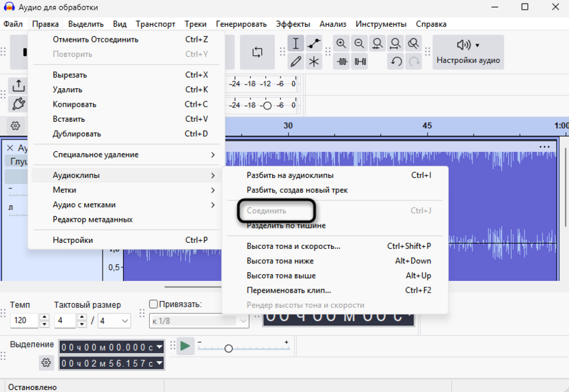Image resolution: width=569 pixels, height=392 pixels.
Task: Click Trim audio outside selection icon
Action: (341, 62)
